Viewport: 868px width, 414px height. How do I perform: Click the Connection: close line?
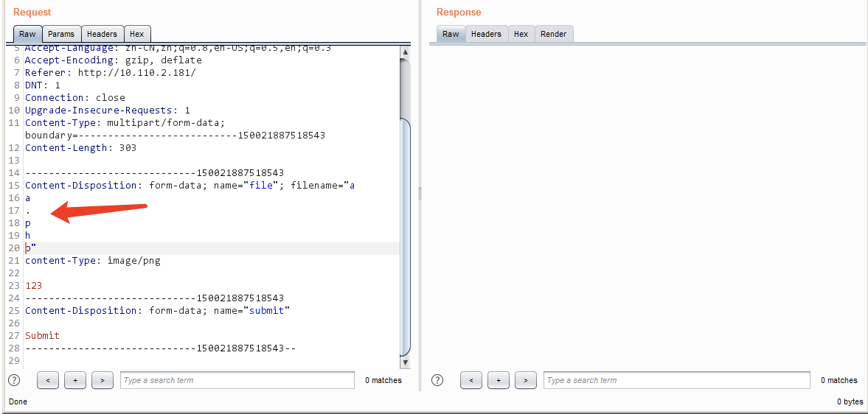pos(74,98)
